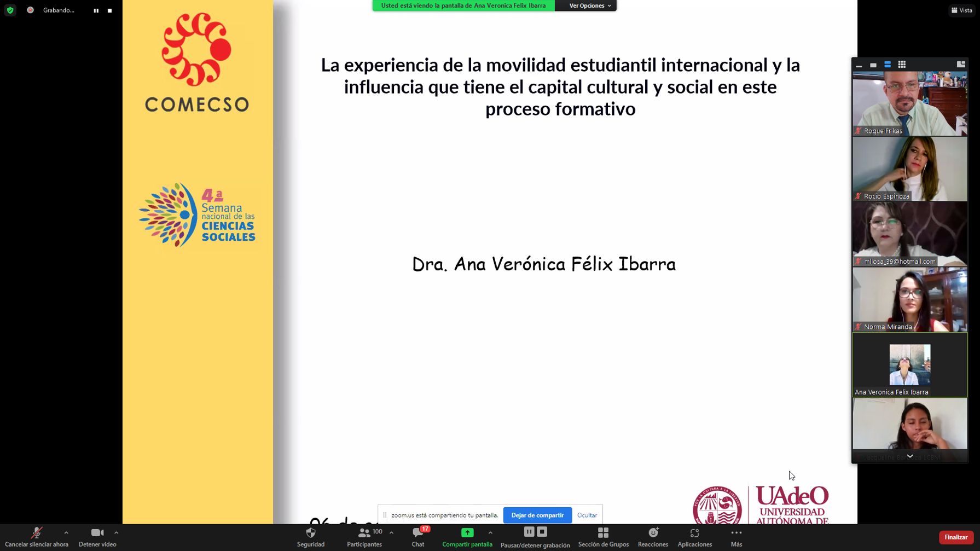Select the two-row thumbnail strip view
Screen dimensions: 980x551
tap(888, 65)
